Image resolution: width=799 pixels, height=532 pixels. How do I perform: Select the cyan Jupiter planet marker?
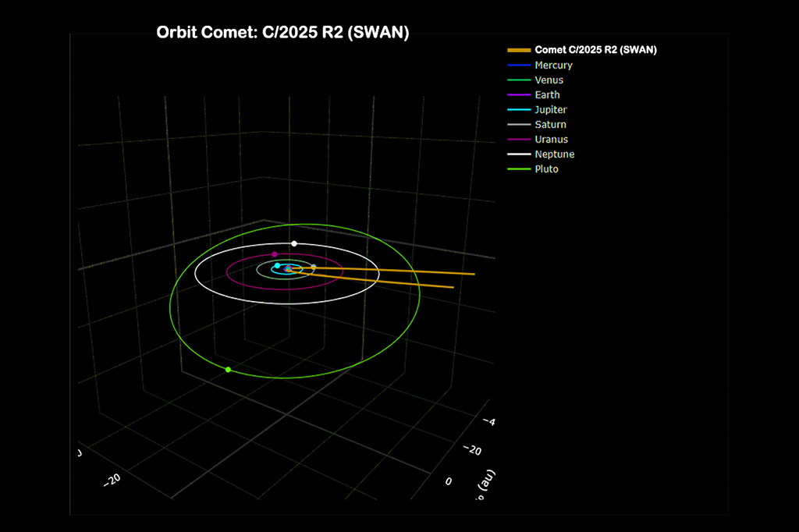[277, 266]
